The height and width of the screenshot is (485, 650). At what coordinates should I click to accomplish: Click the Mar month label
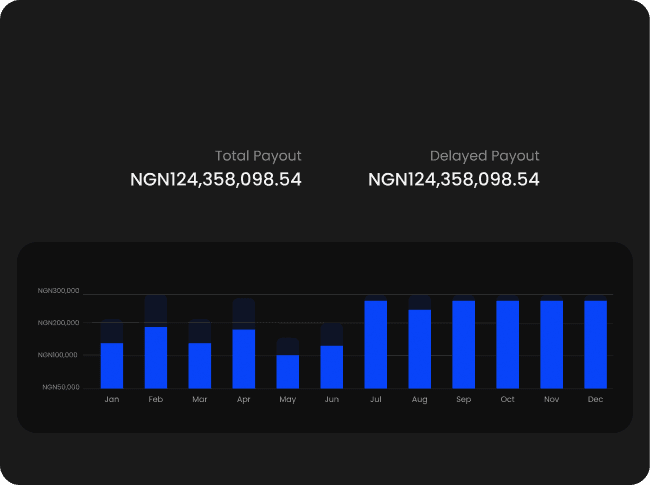[200, 399]
